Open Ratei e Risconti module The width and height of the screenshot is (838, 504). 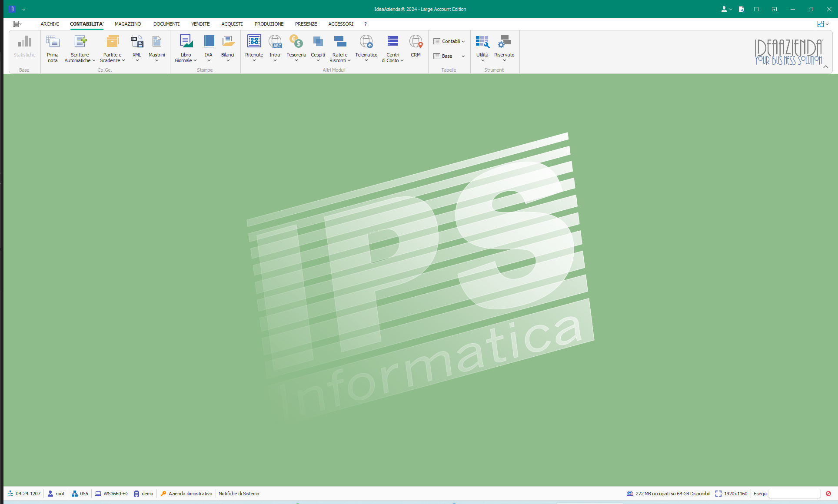340,48
